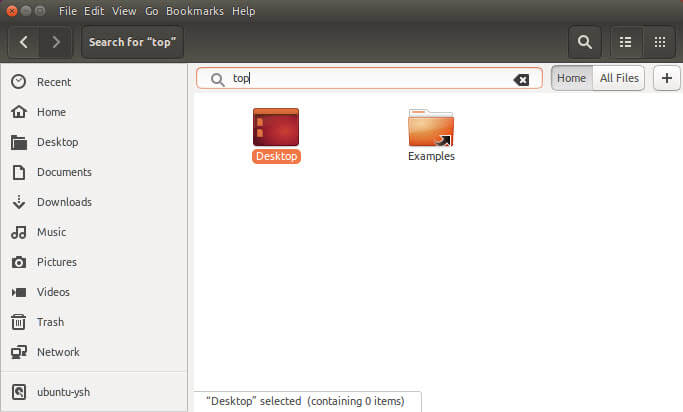Clear the search text with the erase icon

point(521,80)
